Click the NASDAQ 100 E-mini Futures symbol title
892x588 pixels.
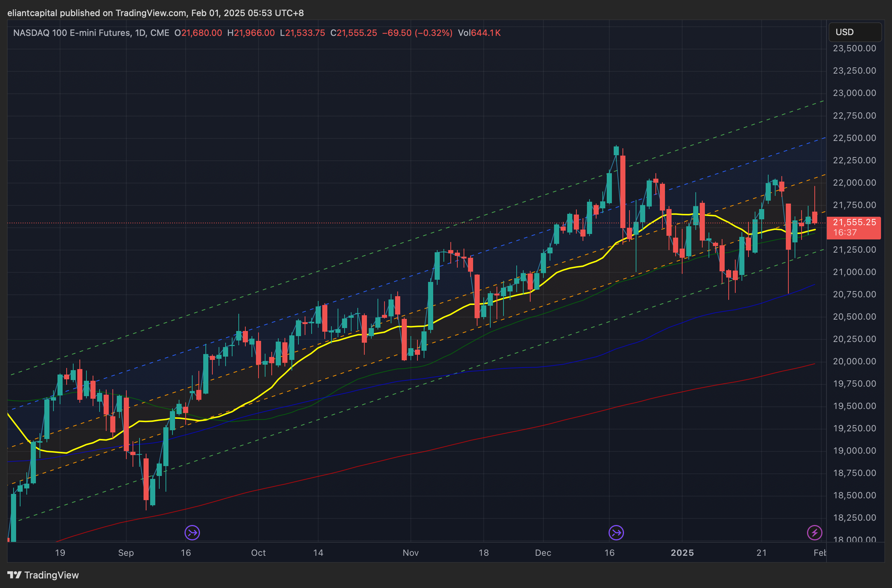(x=72, y=33)
